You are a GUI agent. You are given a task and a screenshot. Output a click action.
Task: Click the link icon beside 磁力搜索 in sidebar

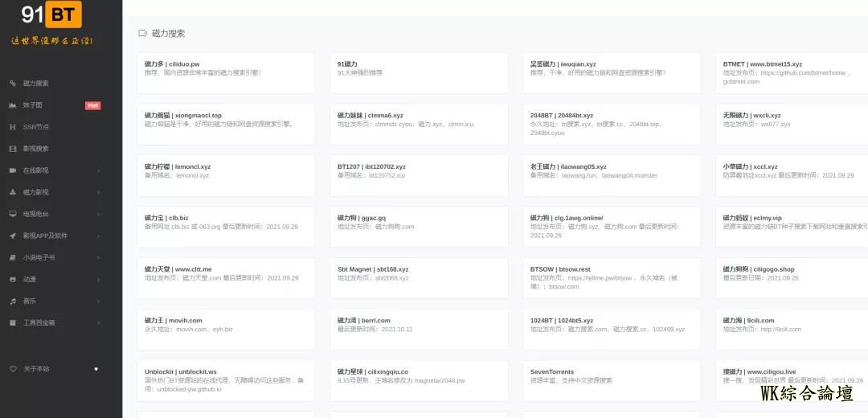click(x=13, y=84)
